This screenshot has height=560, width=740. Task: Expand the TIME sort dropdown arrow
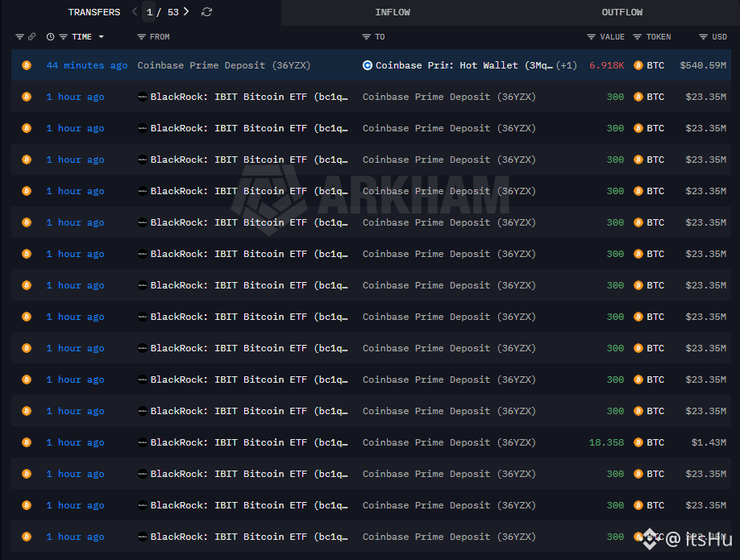[x=101, y=37]
